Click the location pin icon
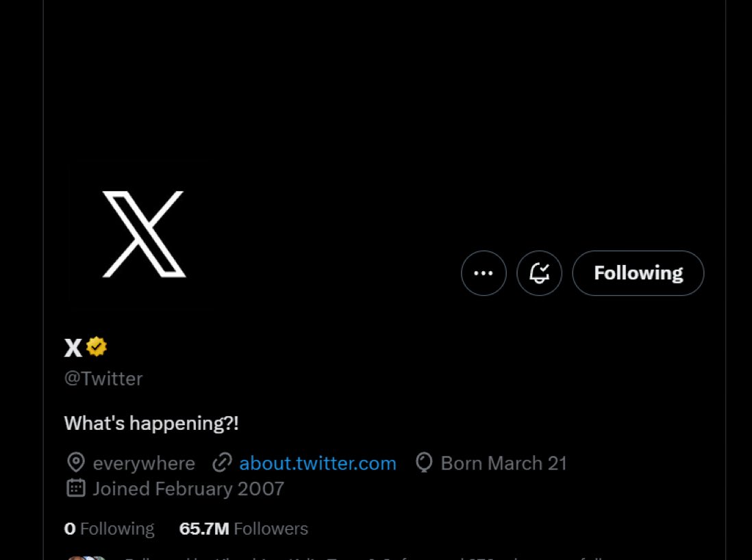 click(75, 463)
